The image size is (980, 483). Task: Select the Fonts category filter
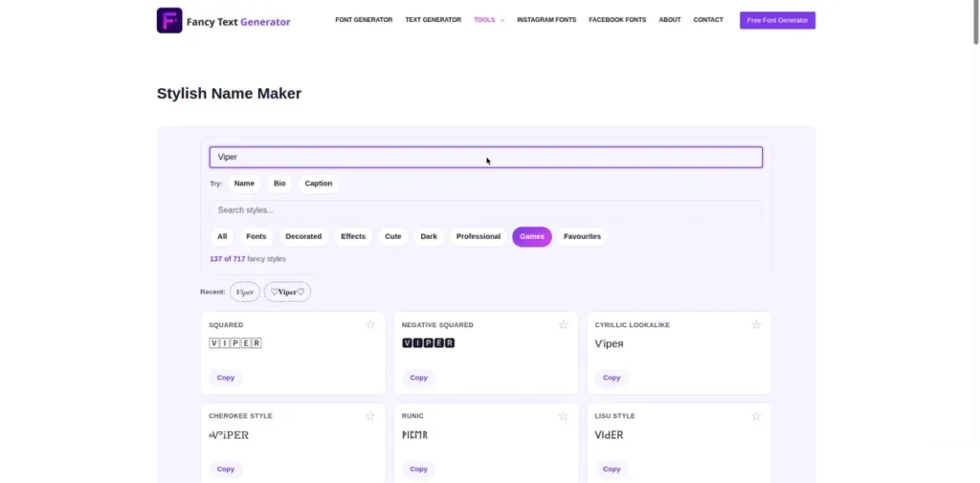pyautogui.click(x=256, y=237)
